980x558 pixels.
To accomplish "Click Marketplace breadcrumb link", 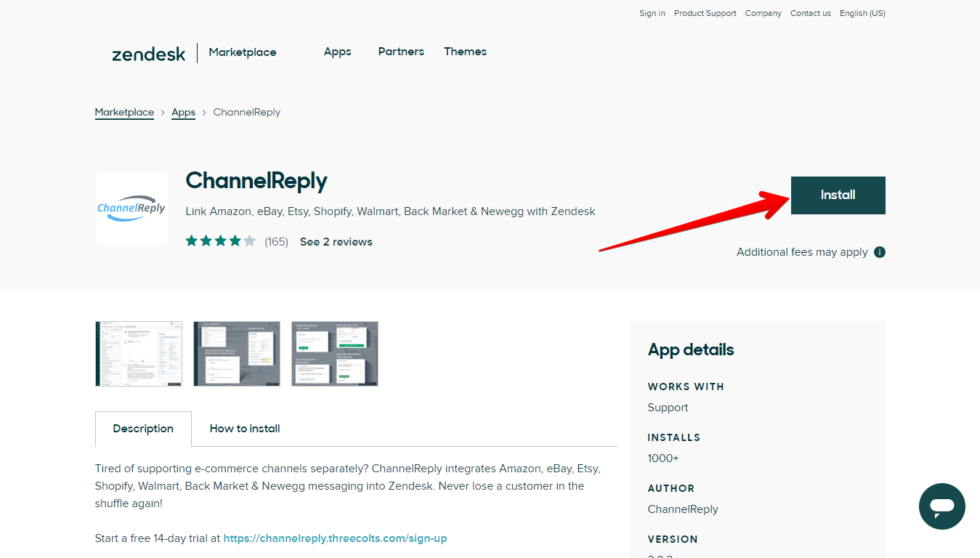I will 124,113.
